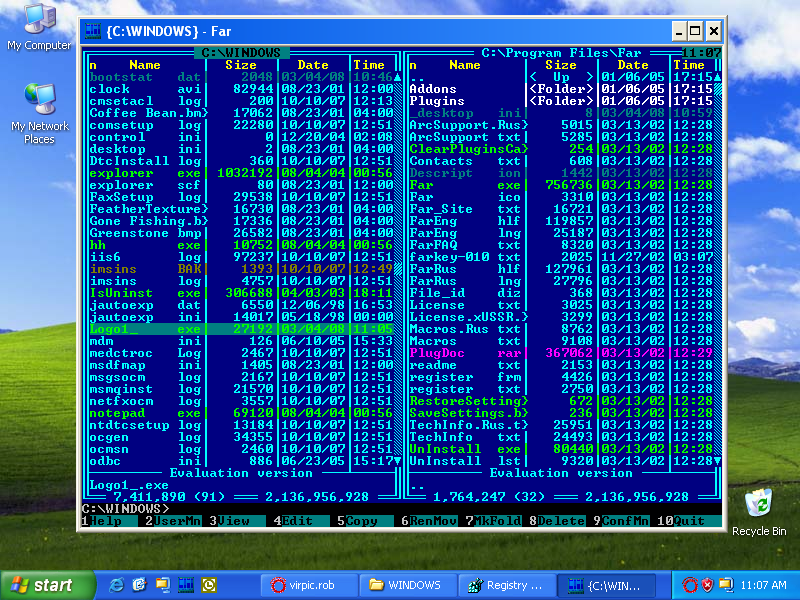The width and height of the screenshot is (800, 600).
Task: Click 6RenMov in the function key bar
Action: tap(430, 521)
